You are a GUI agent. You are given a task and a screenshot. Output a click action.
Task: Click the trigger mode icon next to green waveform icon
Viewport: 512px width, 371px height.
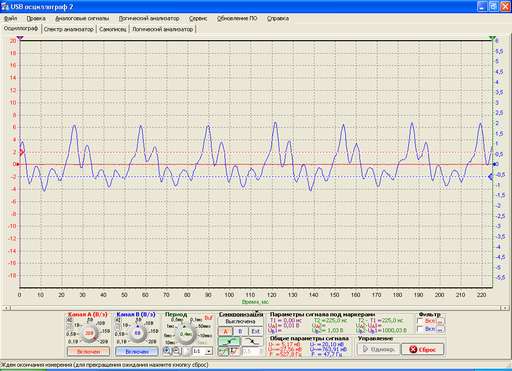tap(235, 351)
